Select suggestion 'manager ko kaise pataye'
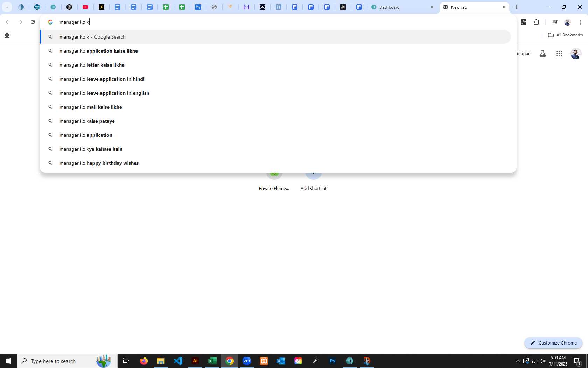 pos(275,121)
